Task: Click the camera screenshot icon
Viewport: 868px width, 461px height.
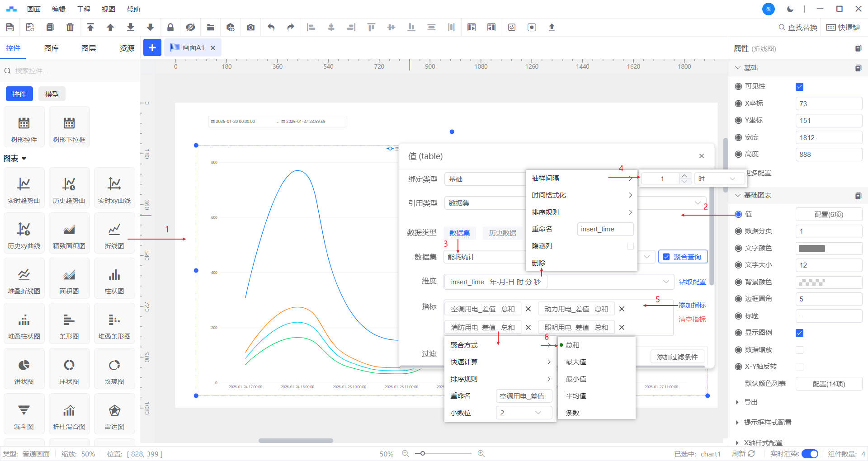Action: pyautogui.click(x=250, y=28)
